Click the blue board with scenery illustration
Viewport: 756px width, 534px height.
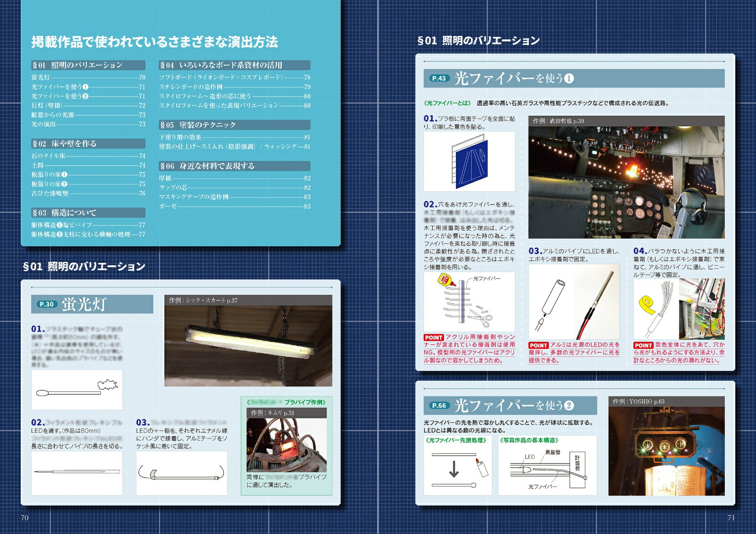pos(470,161)
